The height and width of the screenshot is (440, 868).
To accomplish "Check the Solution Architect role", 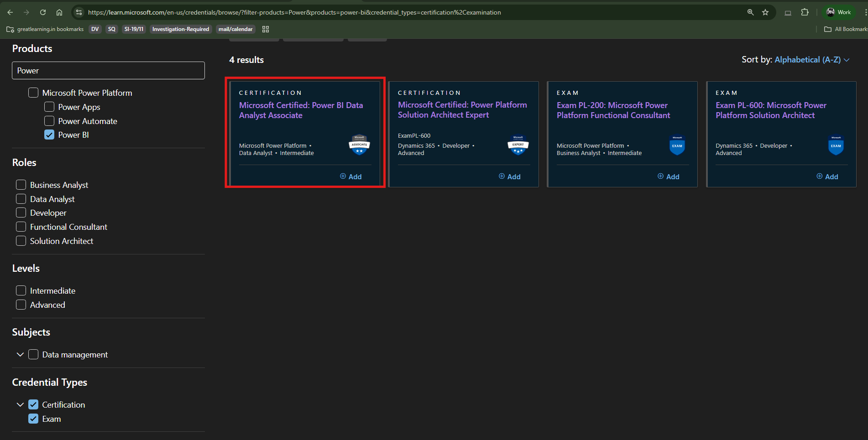I will 21,241.
